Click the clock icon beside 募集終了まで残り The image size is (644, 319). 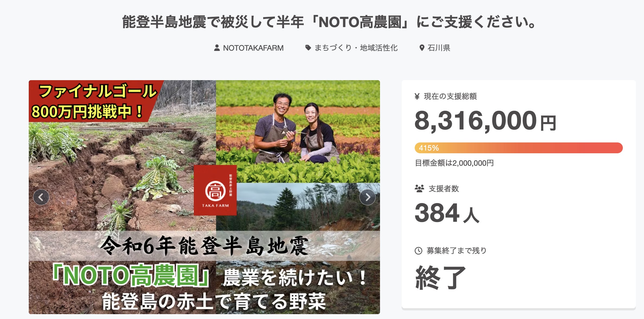tap(418, 251)
